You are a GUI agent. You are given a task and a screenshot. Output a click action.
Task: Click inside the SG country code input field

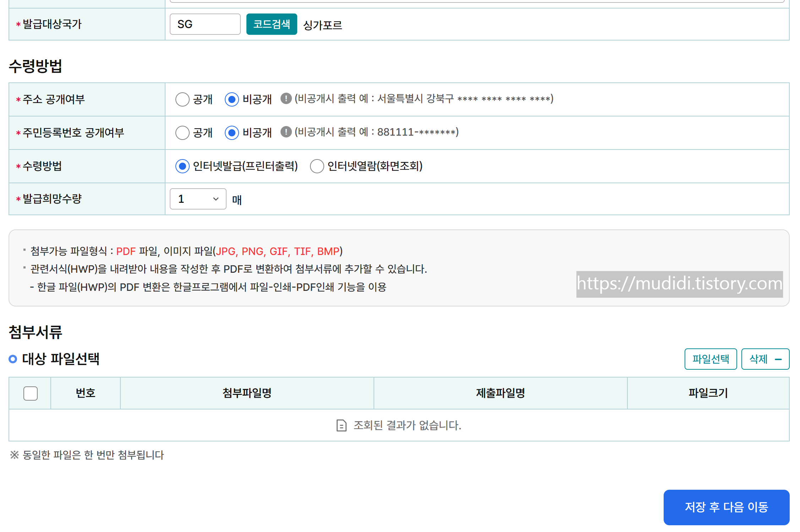(x=205, y=24)
